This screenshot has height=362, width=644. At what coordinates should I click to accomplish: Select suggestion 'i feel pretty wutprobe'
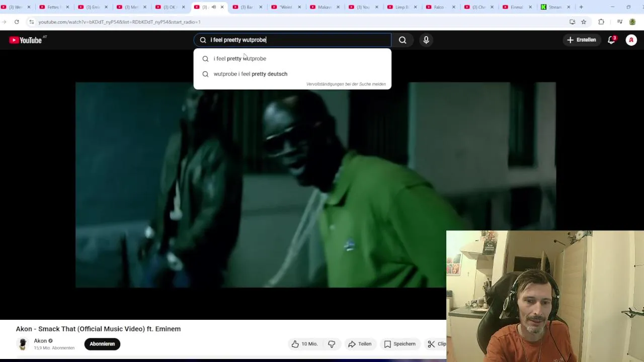[x=292, y=59]
